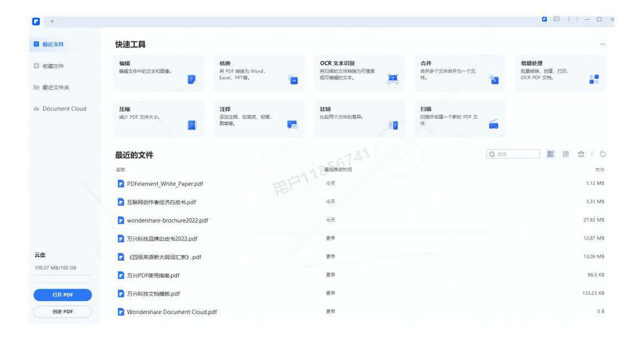This screenshot has width=644, height=341.
Task: Click the 转换 card title text
Action: click(x=225, y=63)
